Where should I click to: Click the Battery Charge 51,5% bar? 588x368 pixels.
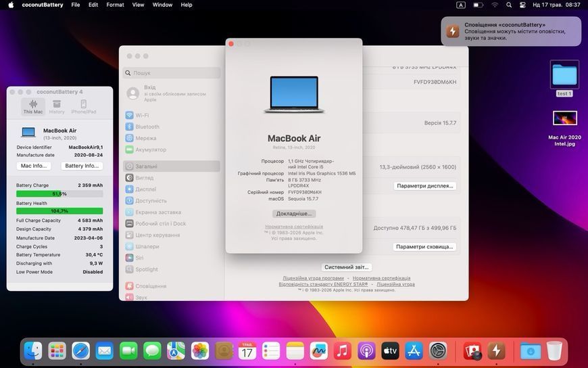click(59, 193)
